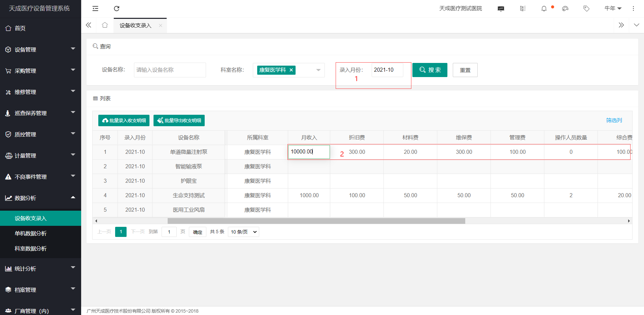Click 1000.00 monthly income of 生命支持测试
This screenshot has height=315, width=644.
(x=309, y=196)
